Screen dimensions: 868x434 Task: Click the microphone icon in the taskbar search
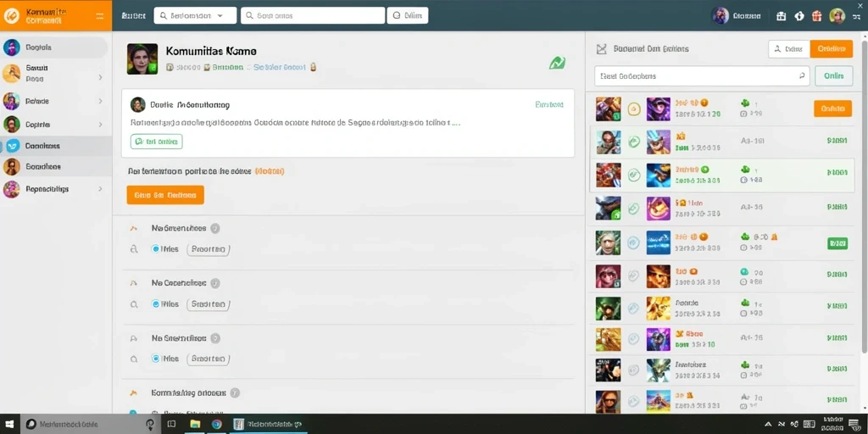coord(150,424)
